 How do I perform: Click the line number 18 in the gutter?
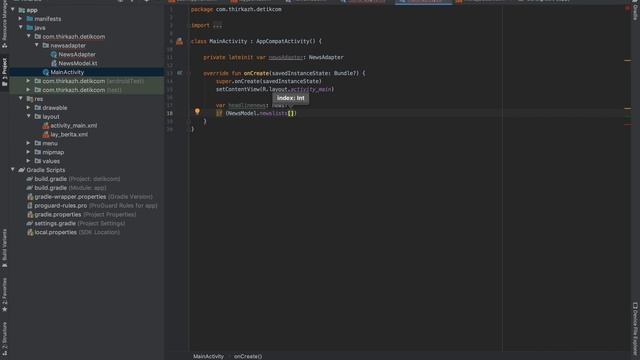pos(169,113)
